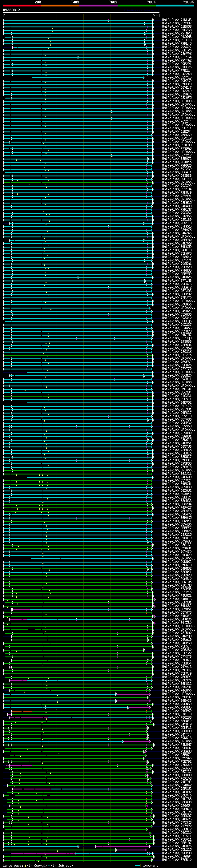Select the UniRef100_A9V1T8 label
Screen dimensions: 197x868
coord(177,416)
